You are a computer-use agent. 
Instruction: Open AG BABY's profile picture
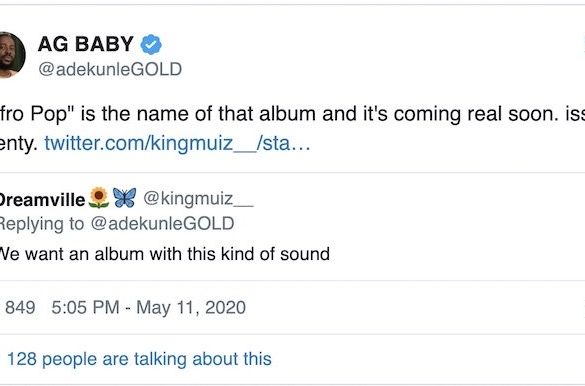tap(11, 55)
